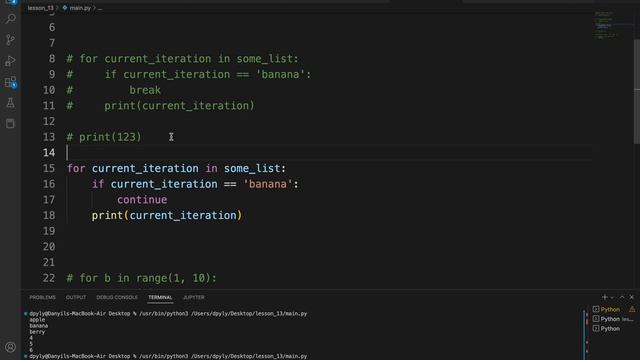Click 'print' on line 18
This screenshot has height=360, width=640.
107,216
